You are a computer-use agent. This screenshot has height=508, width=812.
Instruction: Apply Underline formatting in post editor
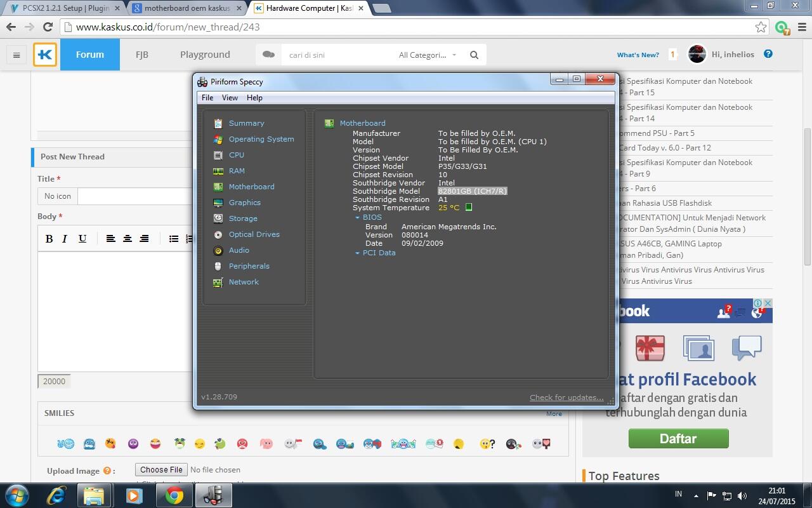[x=82, y=239]
